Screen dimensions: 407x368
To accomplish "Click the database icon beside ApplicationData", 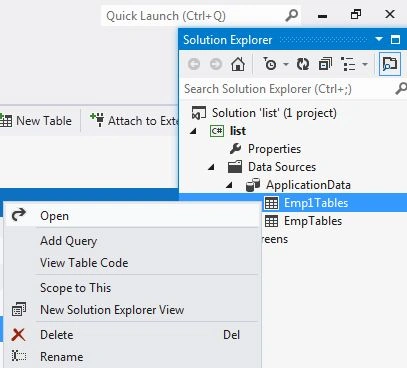I will click(253, 185).
